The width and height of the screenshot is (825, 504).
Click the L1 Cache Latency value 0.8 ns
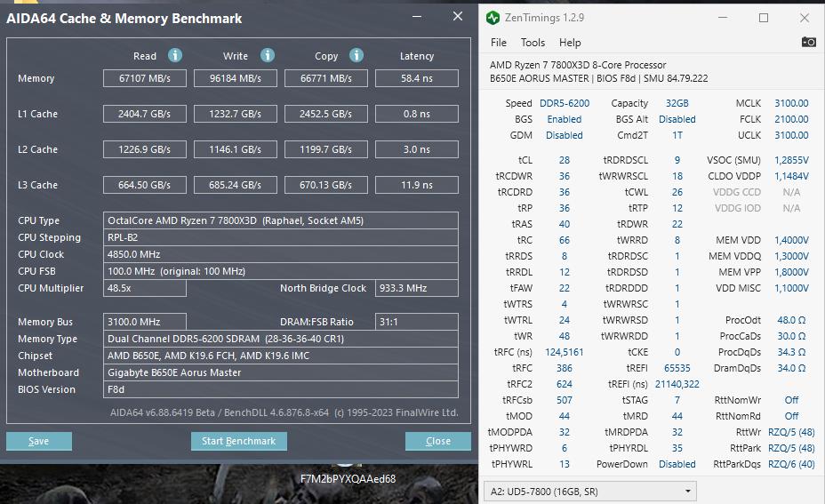click(417, 114)
